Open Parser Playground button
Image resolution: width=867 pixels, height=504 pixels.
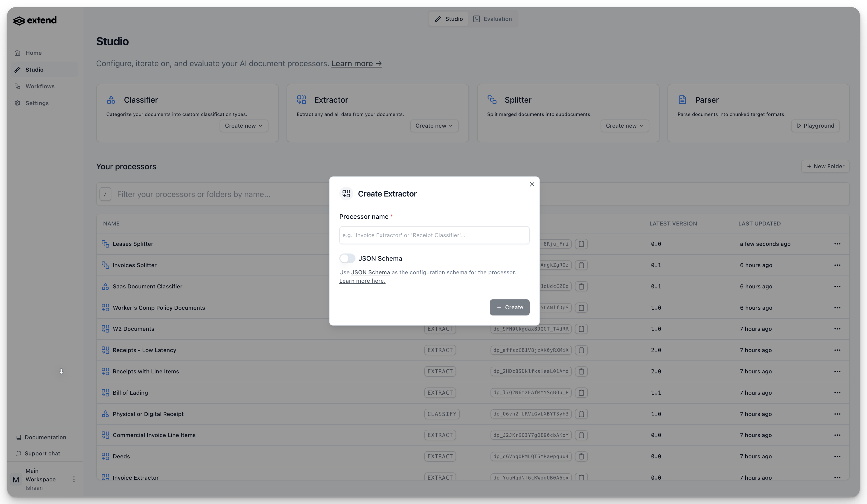[x=815, y=126]
